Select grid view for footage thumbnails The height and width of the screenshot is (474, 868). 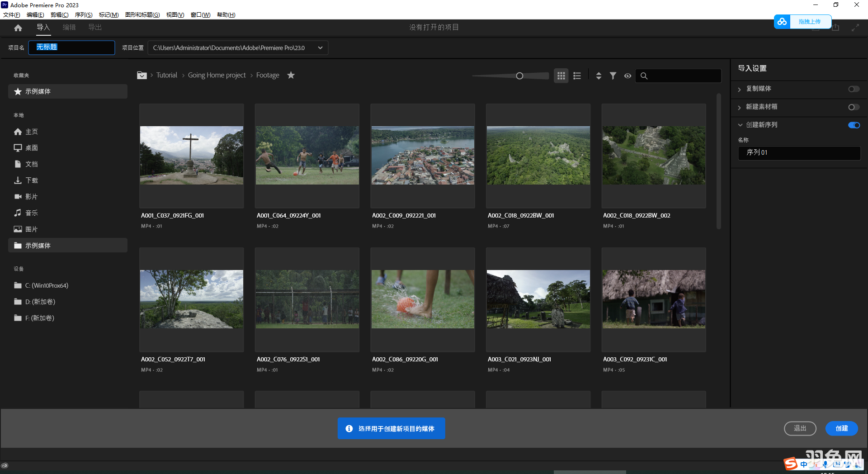click(561, 76)
